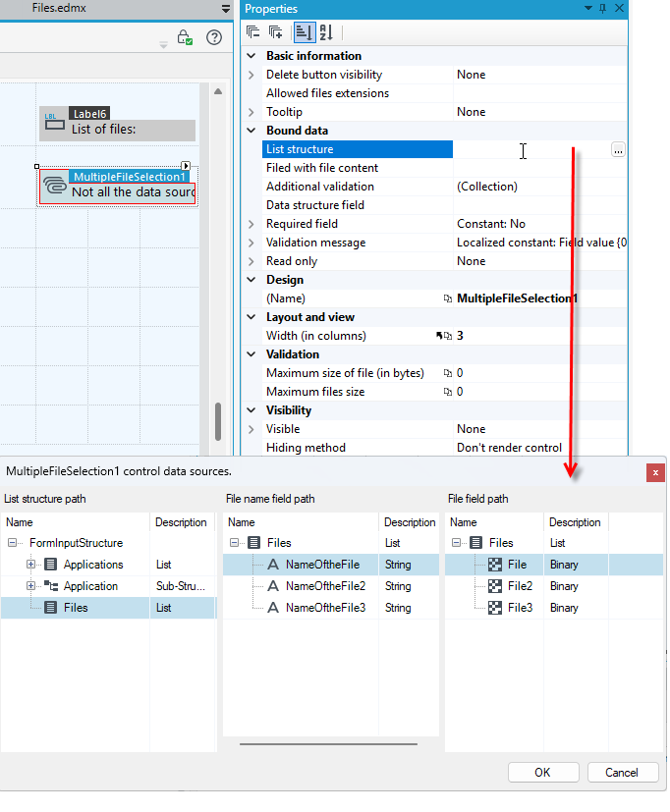Collapse Files node in File name field path
Viewport: 670px width, 812px height.
click(x=234, y=543)
